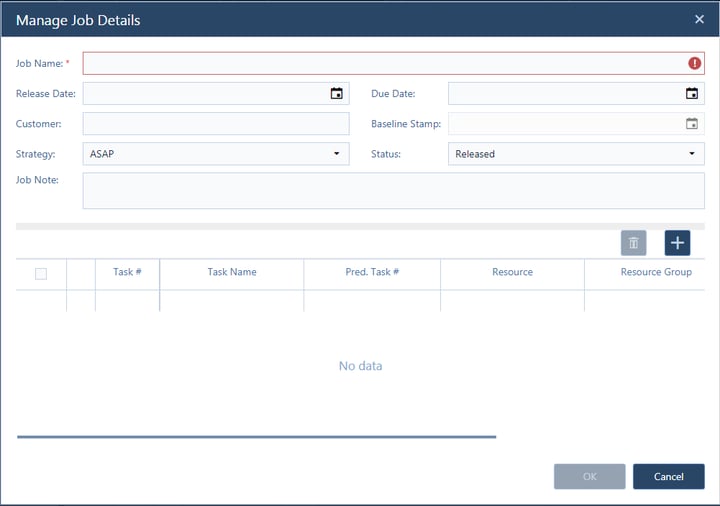Screen dimensions: 720x506
Task: Focus the Customer input field
Action: [216, 124]
